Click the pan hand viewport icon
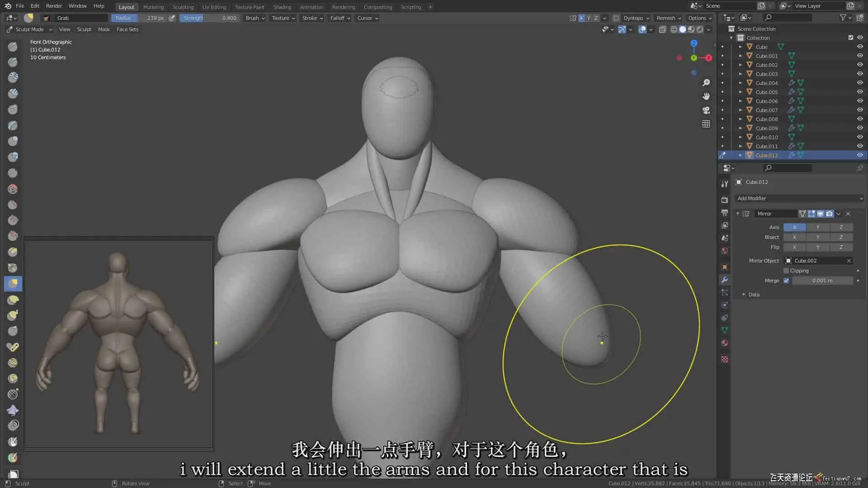868x488 pixels. tap(706, 96)
